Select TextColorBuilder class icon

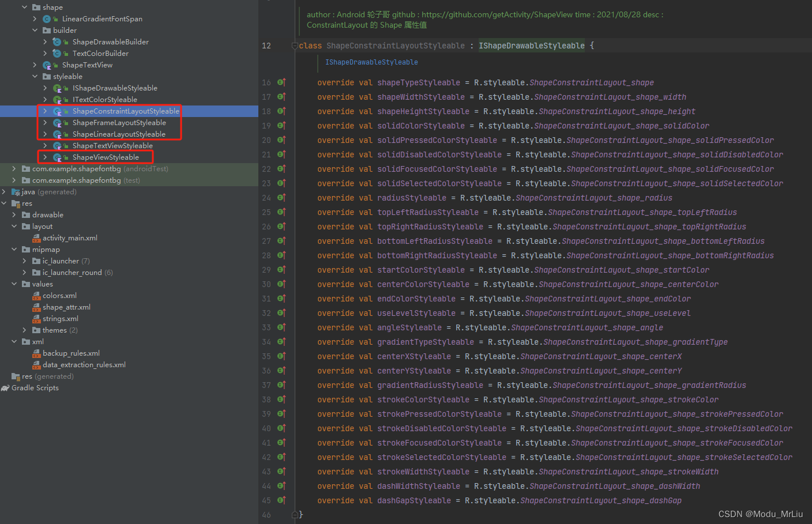(57, 54)
